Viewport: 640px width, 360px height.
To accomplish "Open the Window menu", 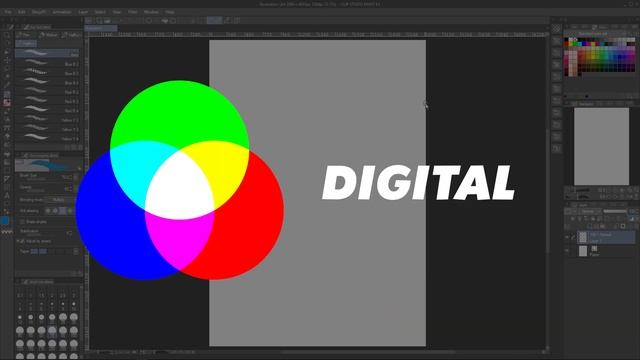I will pyautogui.click(x=151, y=12).
